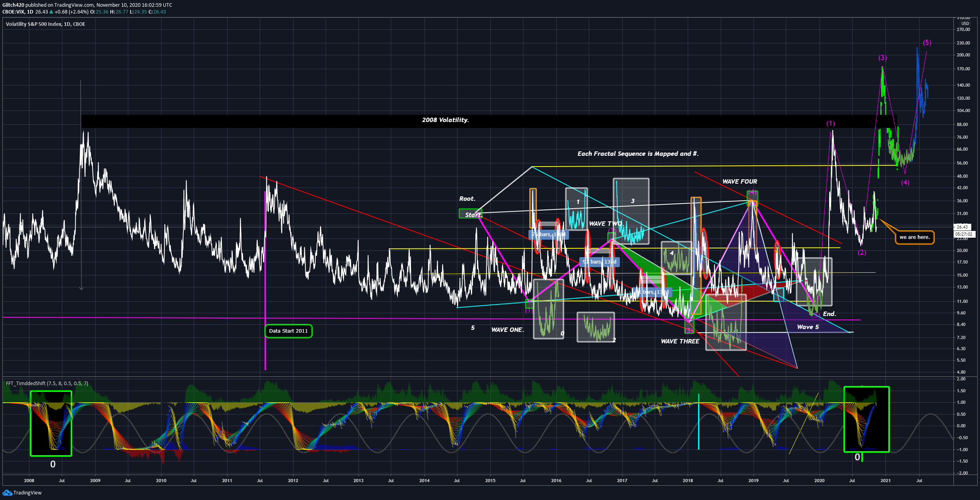Click the 'WAVE ONE.' annotation
Screen dimensions: 980x500
(507, 330)
